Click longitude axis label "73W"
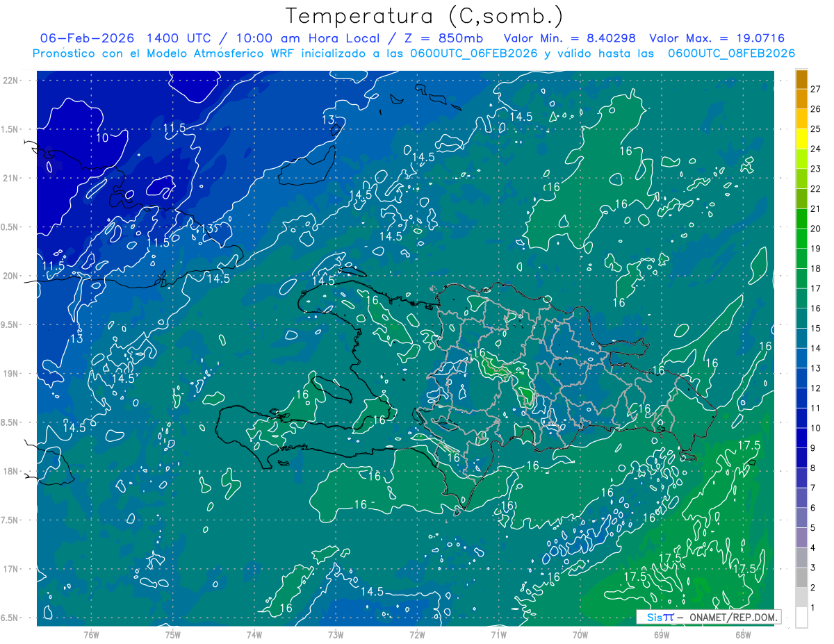 point(336,635)
